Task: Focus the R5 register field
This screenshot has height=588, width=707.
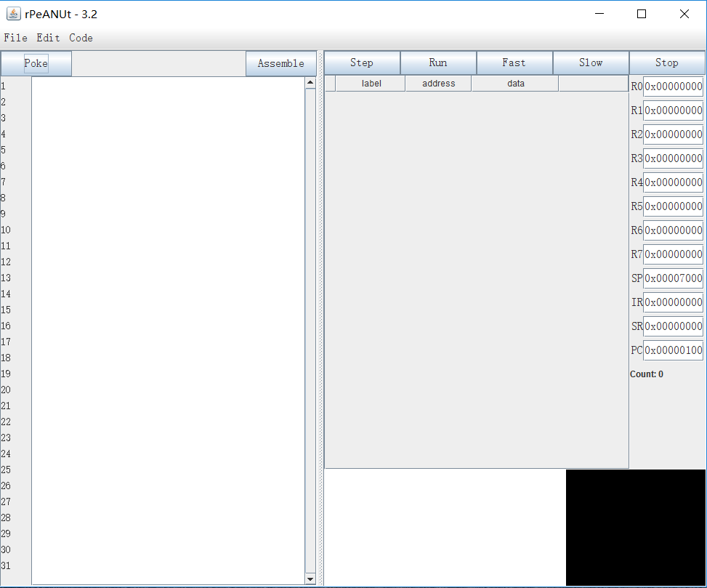Action: coord(673,206)
